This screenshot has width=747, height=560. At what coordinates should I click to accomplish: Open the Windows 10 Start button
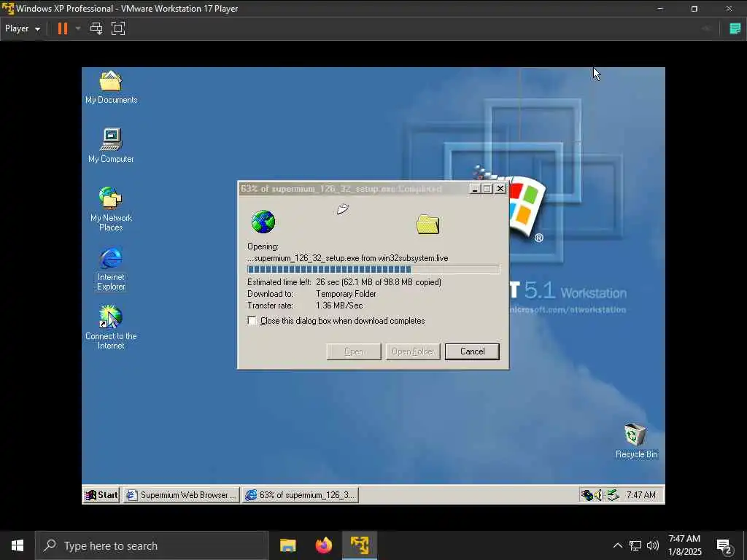(x=18, y=545)
